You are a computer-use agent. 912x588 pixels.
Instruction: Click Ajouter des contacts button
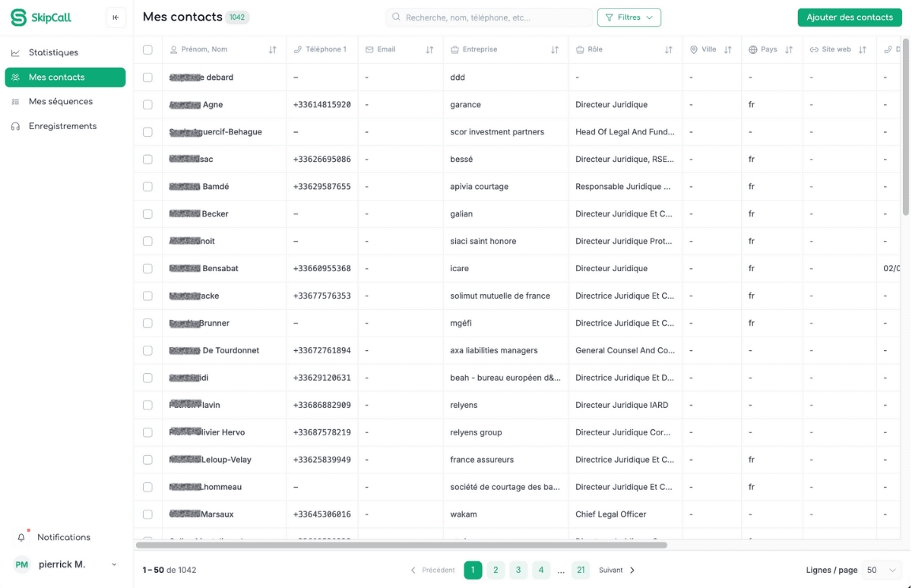(x=849, y=17)
